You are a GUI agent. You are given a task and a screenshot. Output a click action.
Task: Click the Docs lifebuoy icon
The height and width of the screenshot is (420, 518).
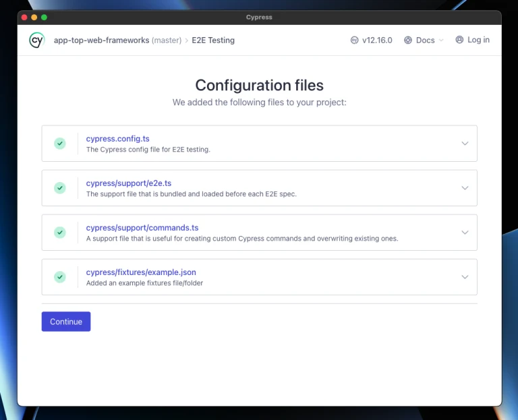tap(408, 40)
